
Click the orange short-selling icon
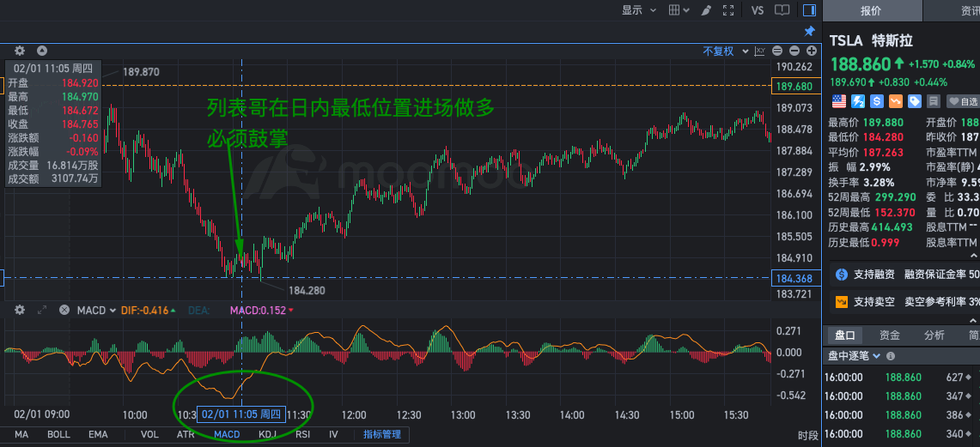pos(896,101)
